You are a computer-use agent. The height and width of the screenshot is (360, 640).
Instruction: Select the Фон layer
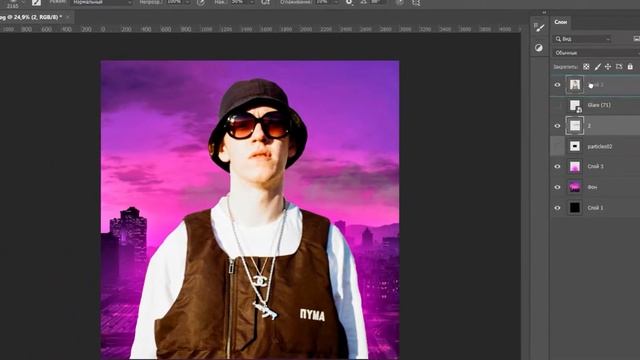592,187
